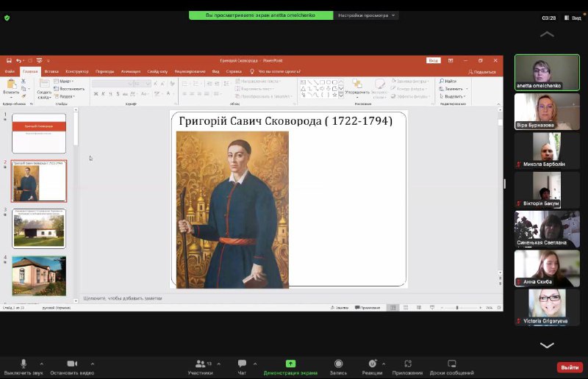Open the Участники participants panel
Viewport: 588px width, 379px height.
tap(200, 367)
